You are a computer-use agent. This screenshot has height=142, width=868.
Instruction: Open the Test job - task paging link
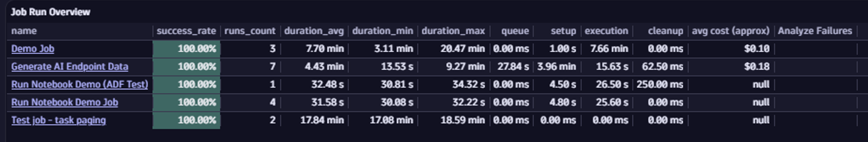pyautogui.click(x=59, y=120)
